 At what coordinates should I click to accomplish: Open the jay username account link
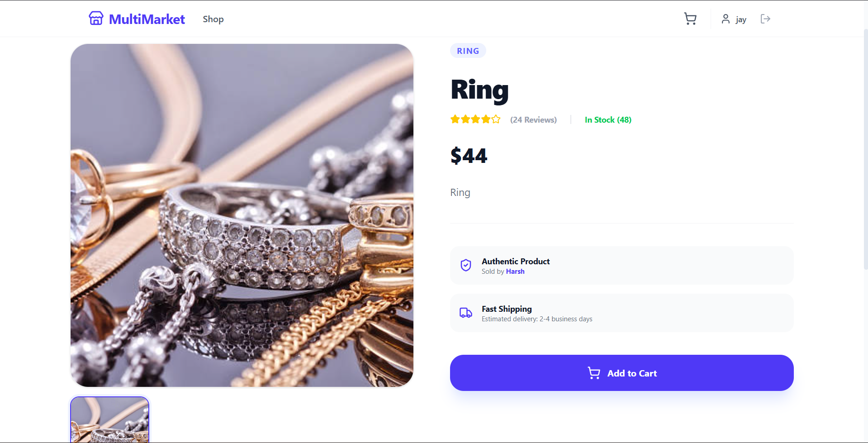pos(741,19)
